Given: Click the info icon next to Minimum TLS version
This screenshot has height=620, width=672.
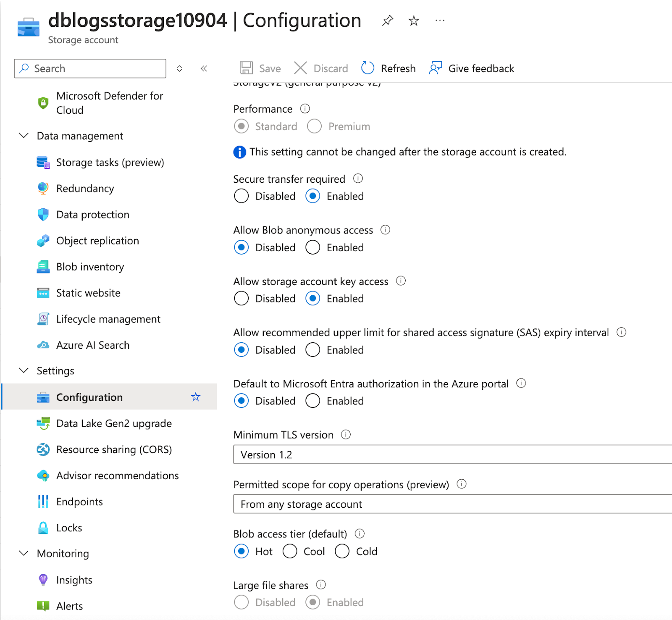Looking at the screenshot, I should 346,434.
